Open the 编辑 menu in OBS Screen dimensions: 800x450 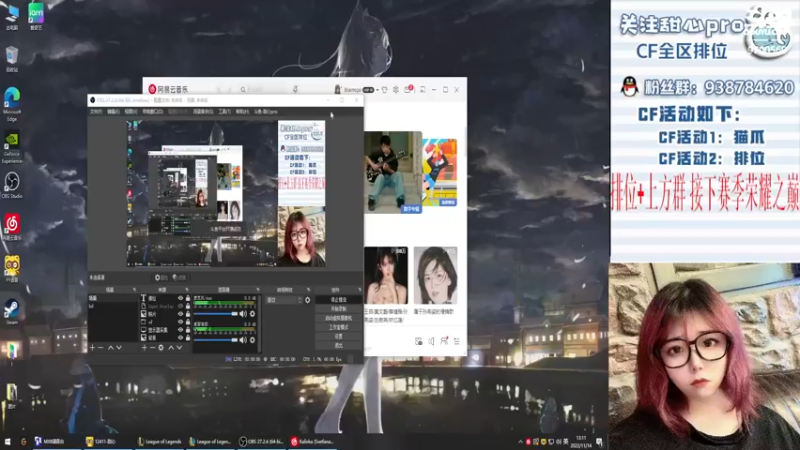[x=113, y=111]
